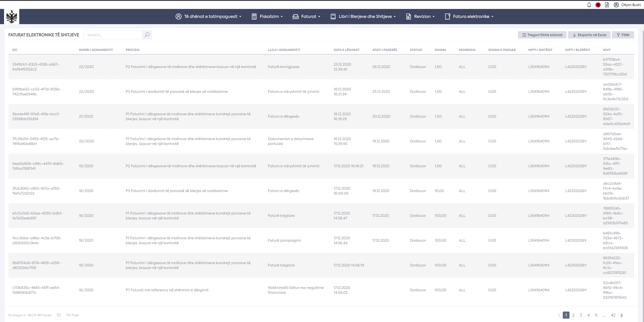Sort by 'NIPTI I SHITËSIT' column header
Screen dimensions: 644x322
(x=540, y=50)
